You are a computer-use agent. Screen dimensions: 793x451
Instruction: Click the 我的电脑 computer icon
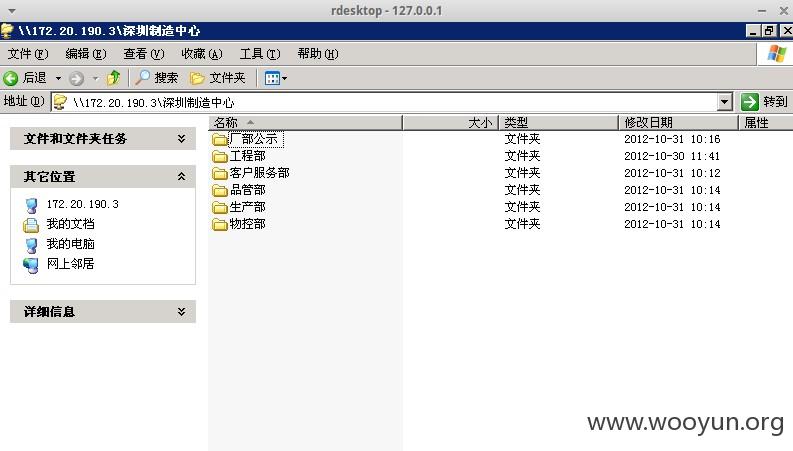pyautogui.click(x=31, y=245)
